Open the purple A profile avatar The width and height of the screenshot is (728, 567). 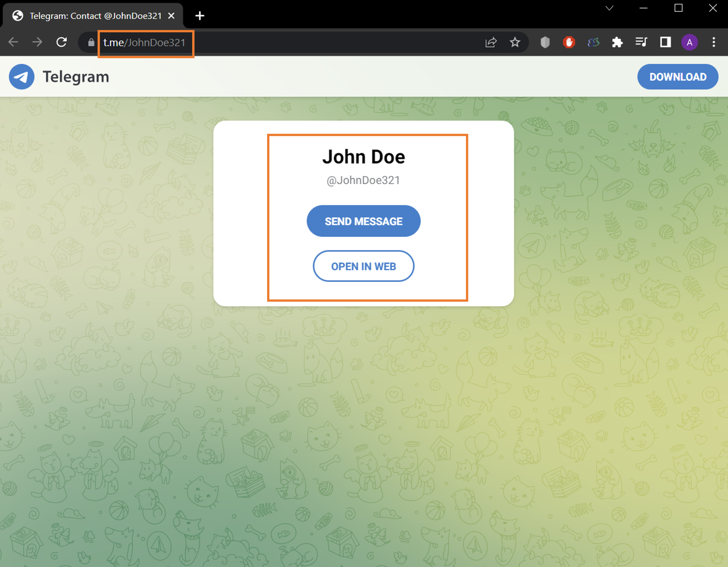pyautogui.click(x=690, y=42)
